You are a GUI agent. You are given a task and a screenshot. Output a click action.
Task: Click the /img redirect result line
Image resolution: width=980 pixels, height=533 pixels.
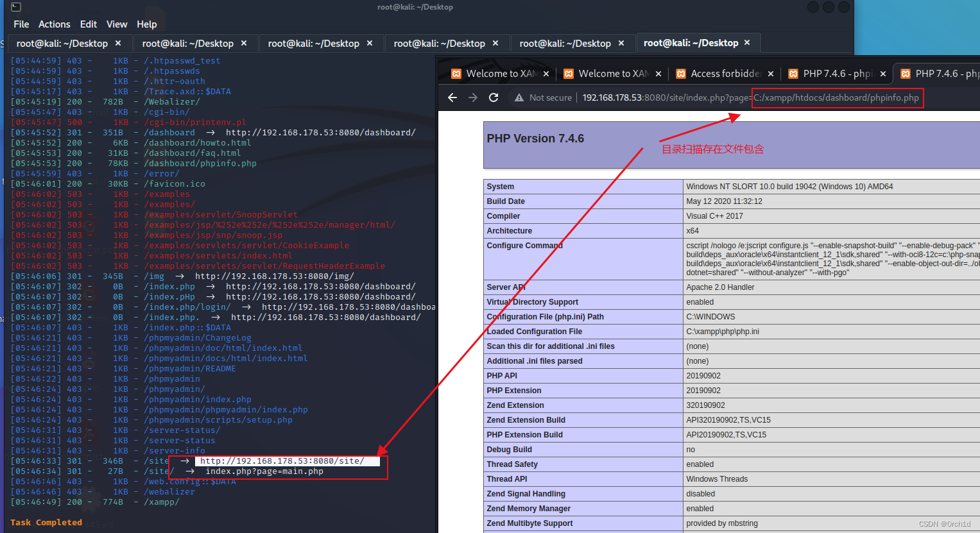click(182, 276)
